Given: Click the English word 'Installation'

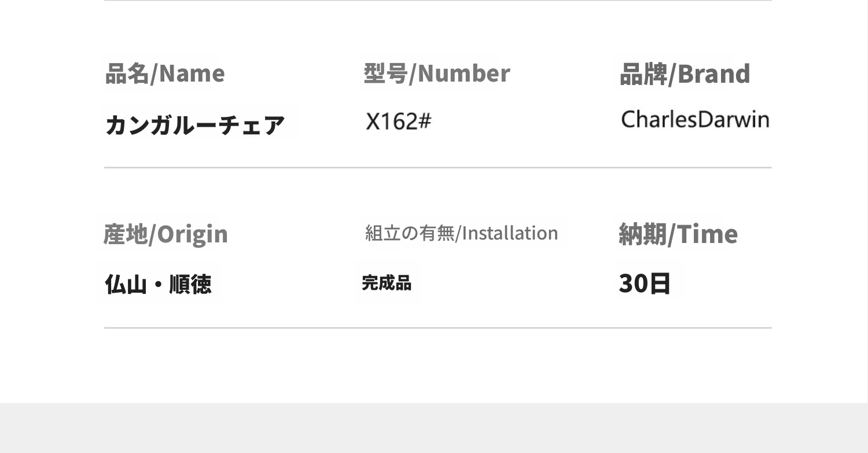Looking at the screenshot, I should [x=510, y=233].
